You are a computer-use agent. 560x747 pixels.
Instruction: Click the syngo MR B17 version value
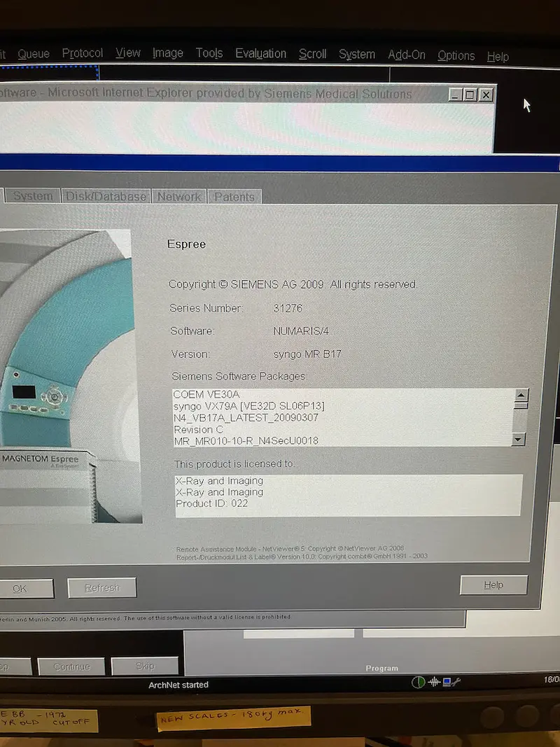[307, 354]
